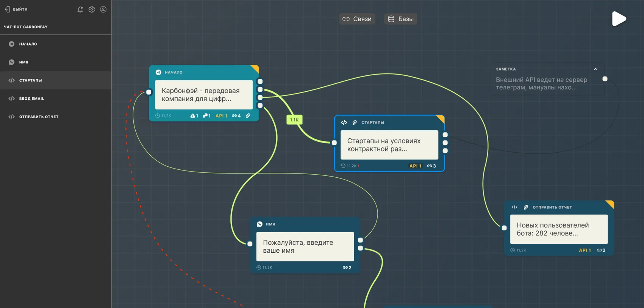644x308 pixels.
Task: Open the notifications bell icon
Action: click(x=80, y=9)
